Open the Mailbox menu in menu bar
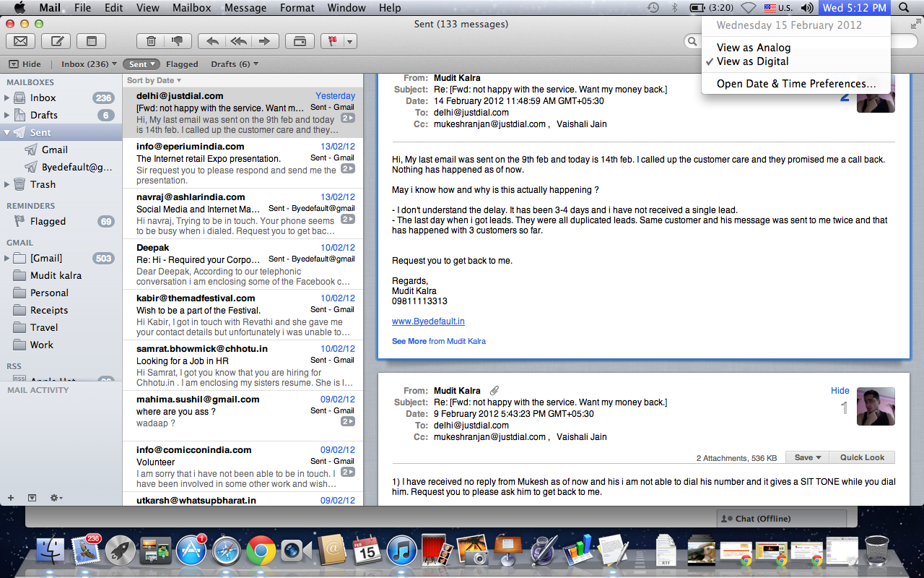Viewport: 924px width, 578px height. point(191,8)
